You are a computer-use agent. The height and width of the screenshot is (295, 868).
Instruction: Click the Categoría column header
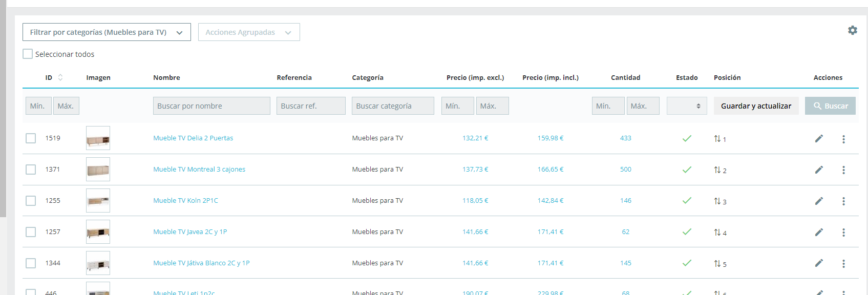tap(368, 78)
